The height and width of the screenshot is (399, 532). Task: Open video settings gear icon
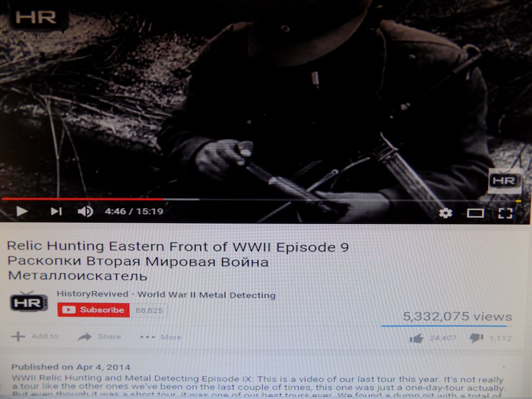445,213
